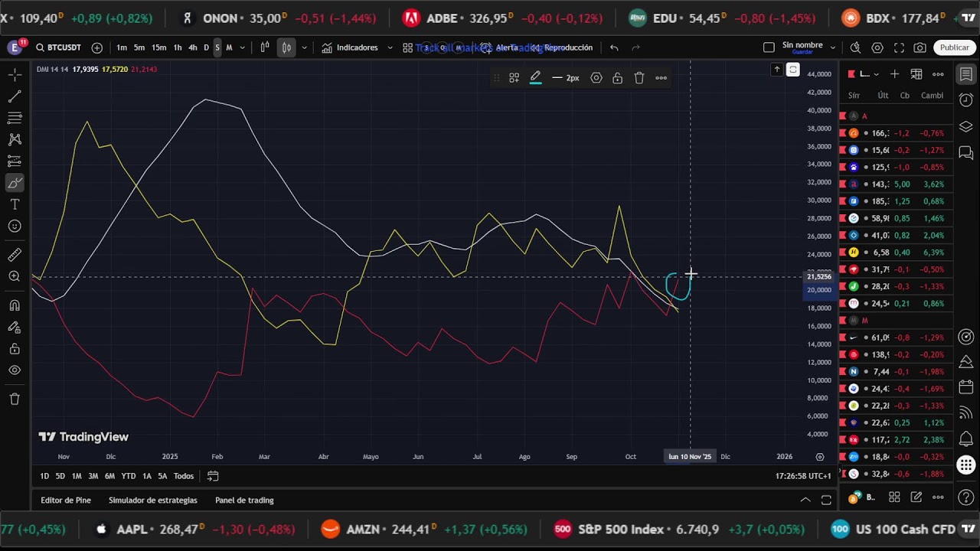Toggle lock all drawings
This screenshot has height=551, width=980.
[x=15, y=348]
